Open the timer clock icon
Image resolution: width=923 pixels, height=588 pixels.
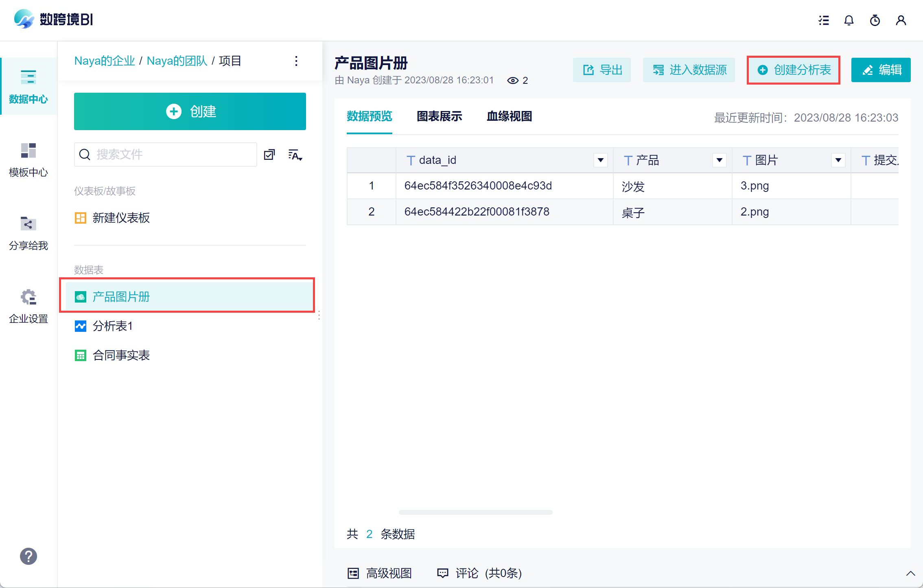tap(875, 20)
